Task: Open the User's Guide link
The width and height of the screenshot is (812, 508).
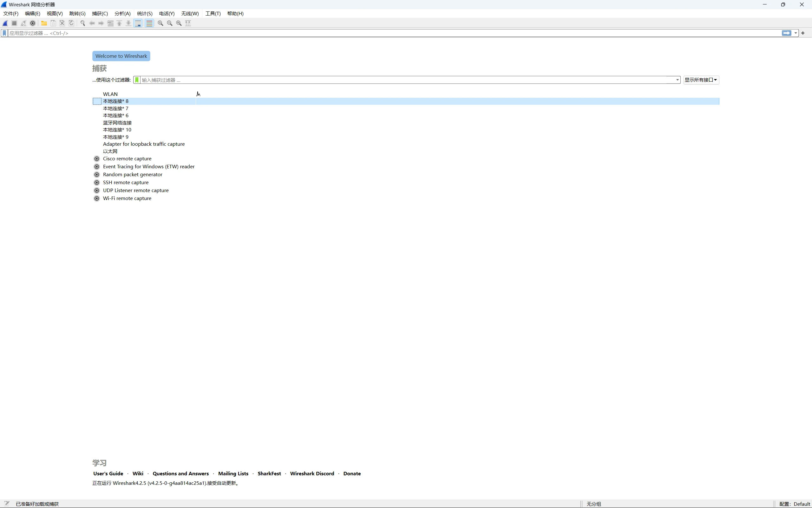Action: pos(108,473)
